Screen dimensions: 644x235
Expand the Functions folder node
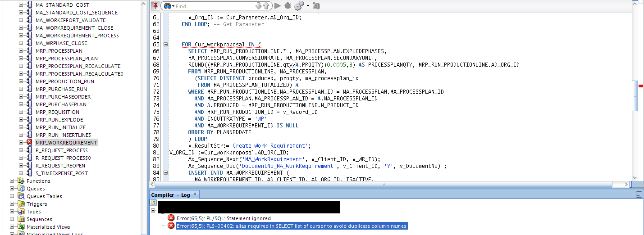point(13,181)
